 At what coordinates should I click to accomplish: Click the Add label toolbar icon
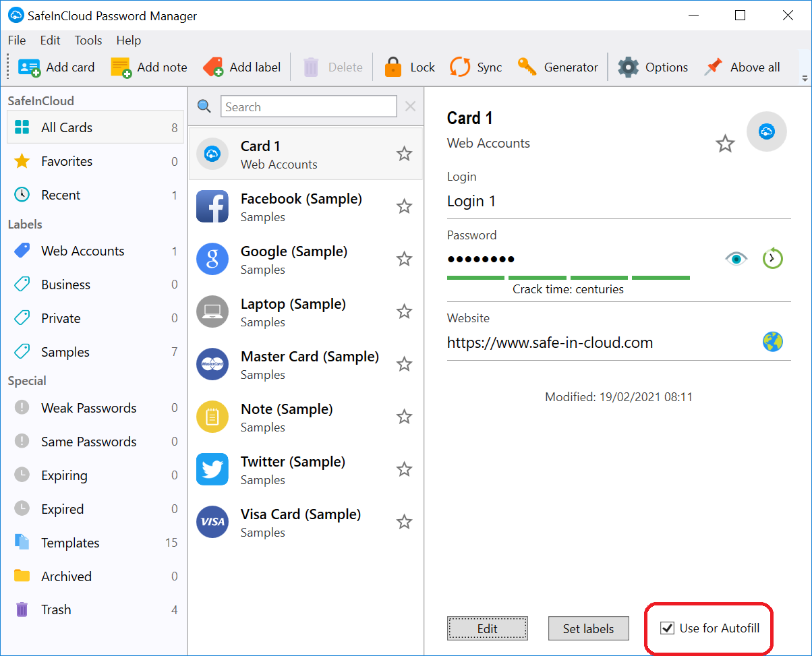(213, 67)
